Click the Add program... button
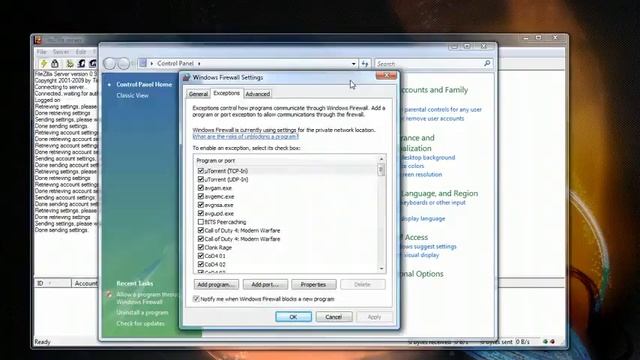 pos(216,284)
